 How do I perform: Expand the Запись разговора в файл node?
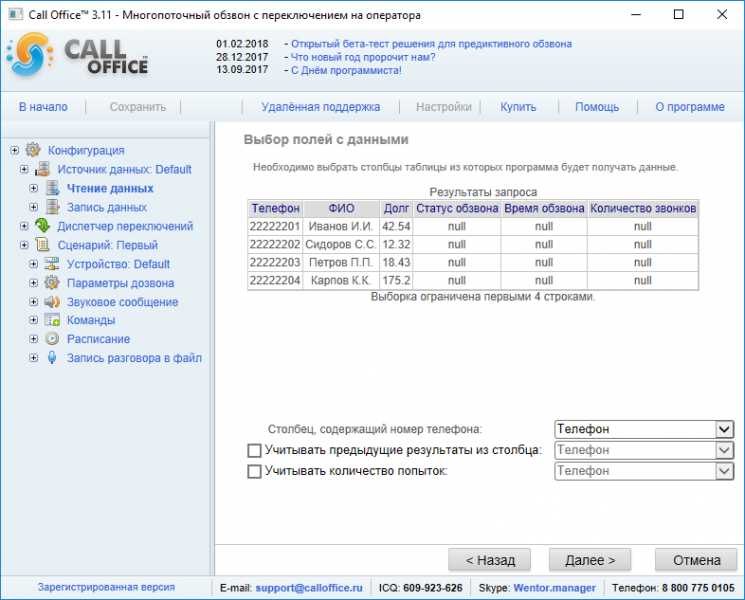[x=34, y=358]
